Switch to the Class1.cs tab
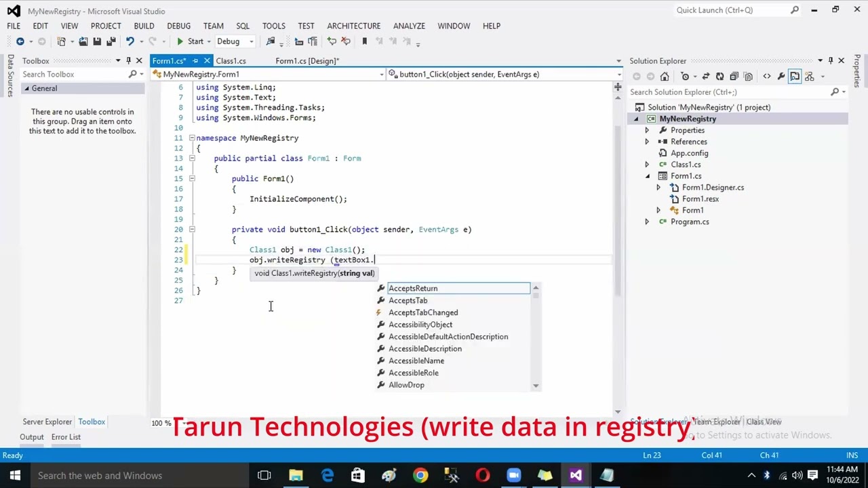This screenshot has width=868, height=488. click(x=231, y=60)
